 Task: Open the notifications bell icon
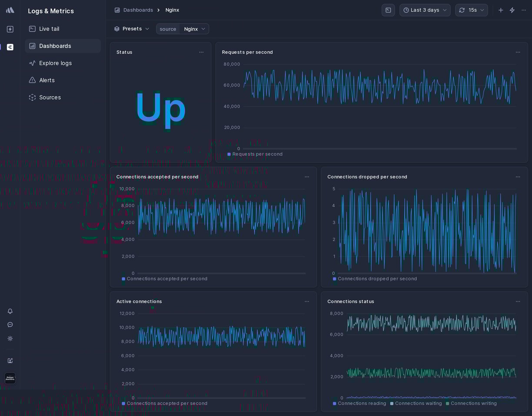(10, 311)
